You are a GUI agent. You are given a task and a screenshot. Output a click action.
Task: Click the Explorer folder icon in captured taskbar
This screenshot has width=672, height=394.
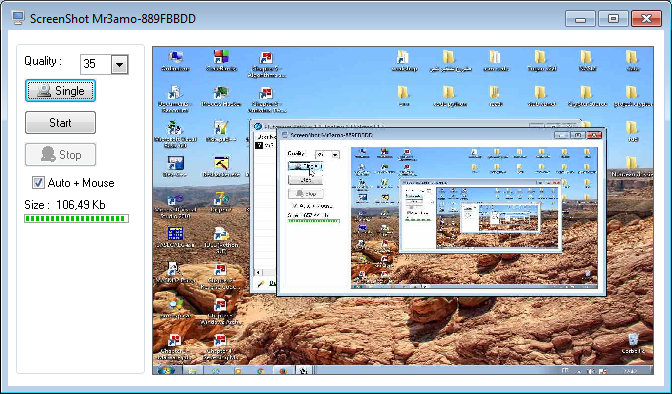click(x=192, y=370)
